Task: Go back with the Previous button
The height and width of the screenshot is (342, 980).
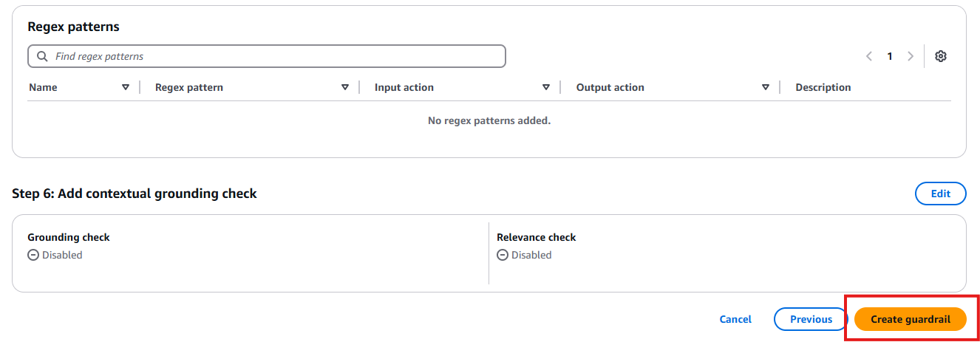Action: point(811,319)
